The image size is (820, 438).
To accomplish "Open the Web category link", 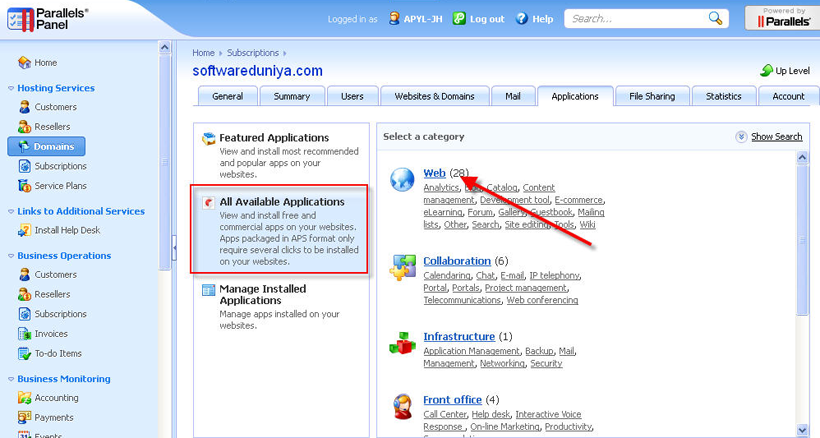I will 434,173.
